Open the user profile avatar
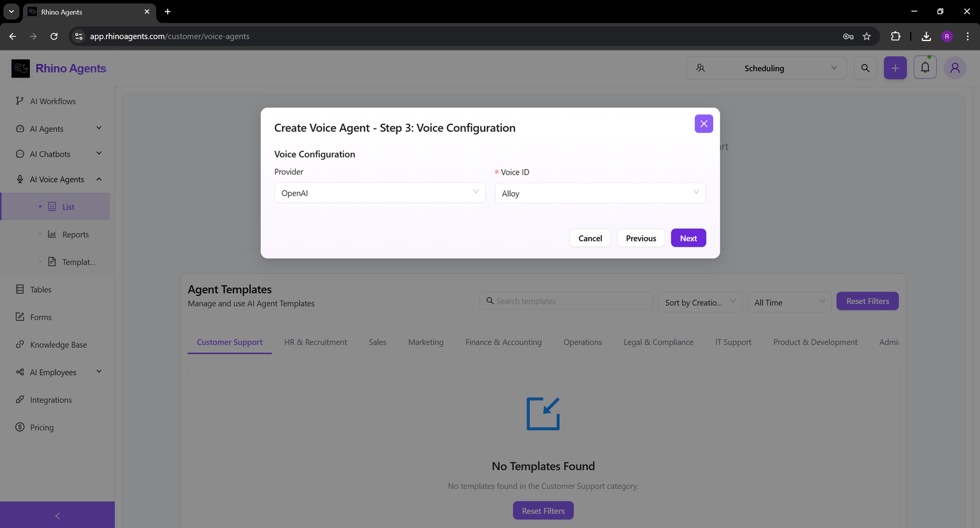980x528 pixels. (955, 68)
